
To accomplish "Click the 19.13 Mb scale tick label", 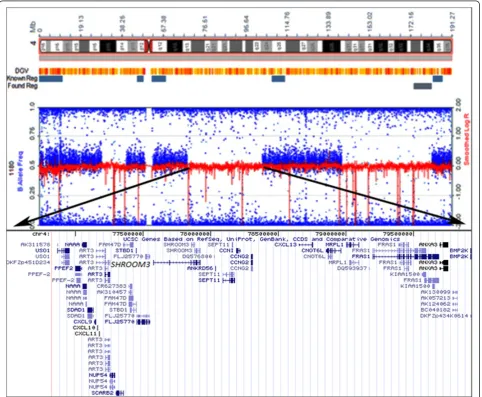I will click(x=81, y=23).
